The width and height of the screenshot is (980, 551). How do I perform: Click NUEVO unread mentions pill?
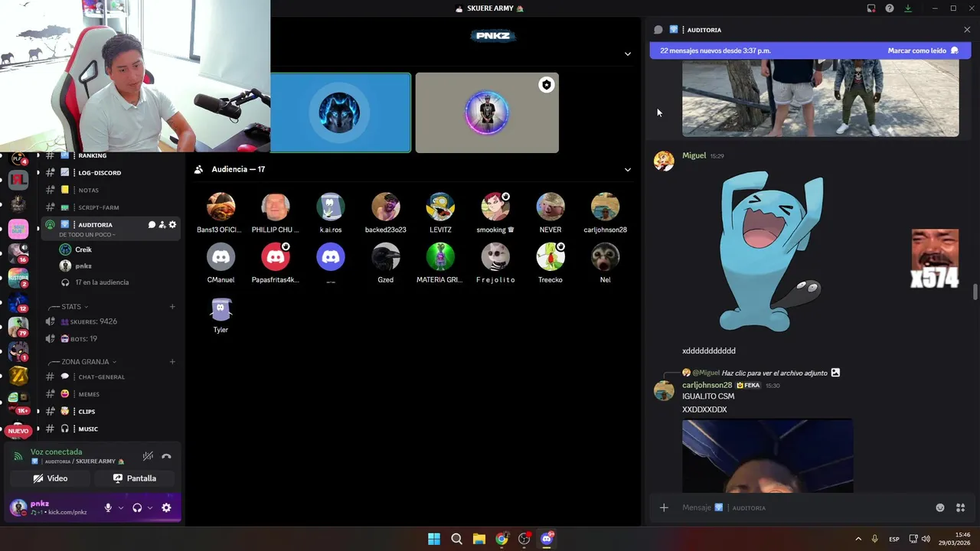(18, 431)
